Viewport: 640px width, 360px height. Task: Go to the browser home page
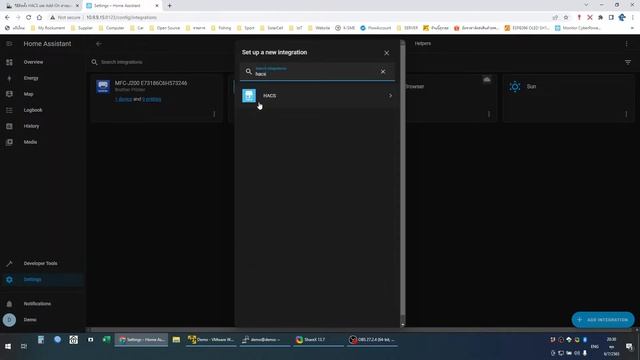39,18
